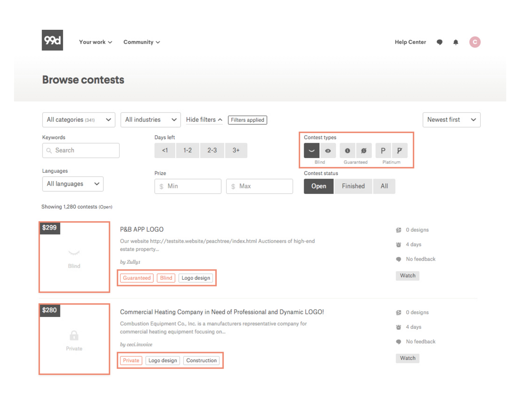
Task: Select the non-Platinum crossed P icon
Action: [x=399, y=151]
